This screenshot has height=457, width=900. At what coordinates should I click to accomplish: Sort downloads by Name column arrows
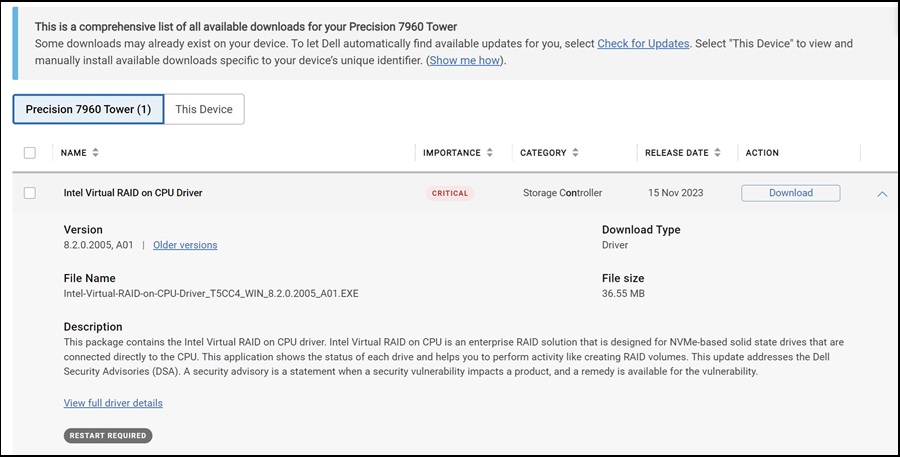96,153
